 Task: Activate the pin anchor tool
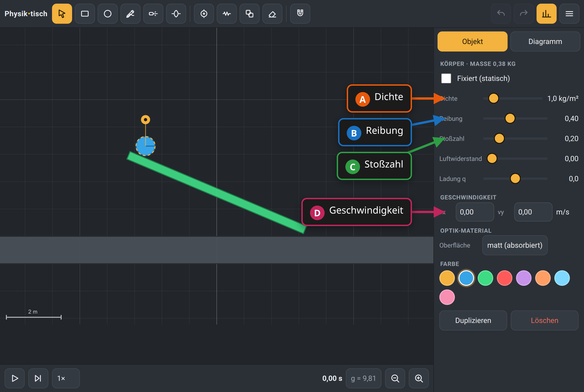(x=204, y=13)
